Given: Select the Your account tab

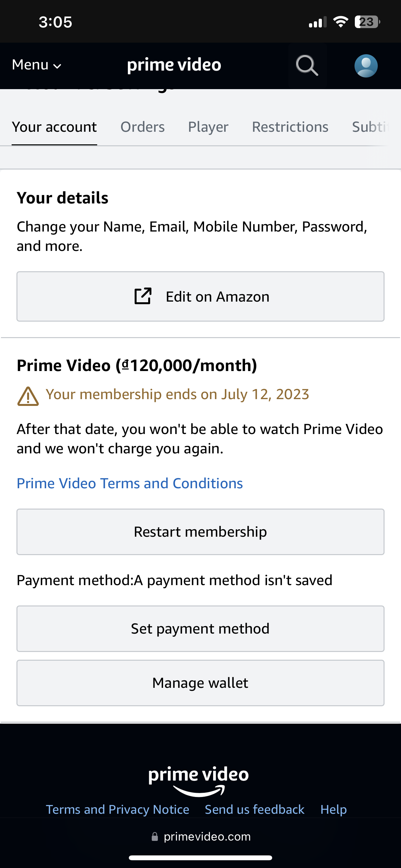Looking at the screenshot, I should pyautogui.click(x=54, y=127).
